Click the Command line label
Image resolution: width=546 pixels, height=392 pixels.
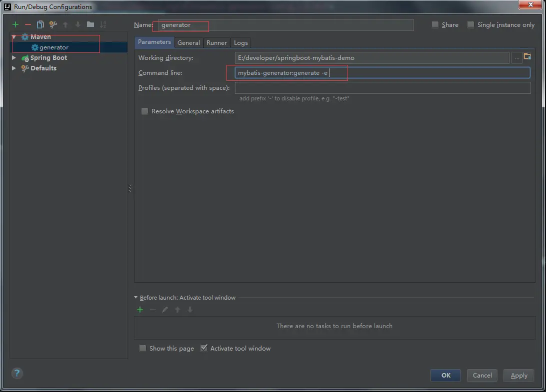pos(160,73)
